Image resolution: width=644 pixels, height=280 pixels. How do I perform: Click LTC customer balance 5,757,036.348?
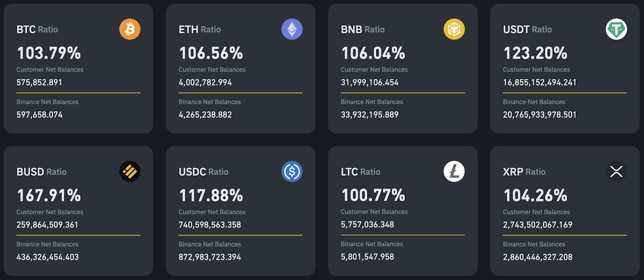367,225
